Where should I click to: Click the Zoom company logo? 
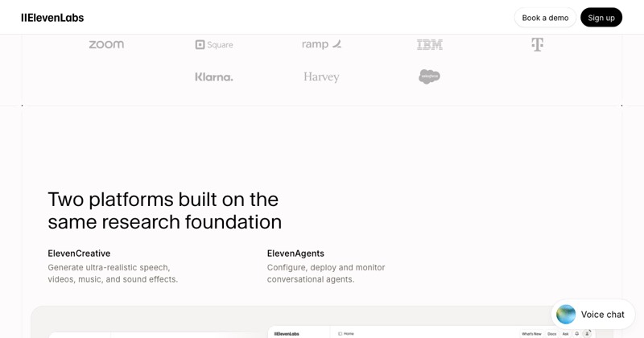click(x=106, y=44)
